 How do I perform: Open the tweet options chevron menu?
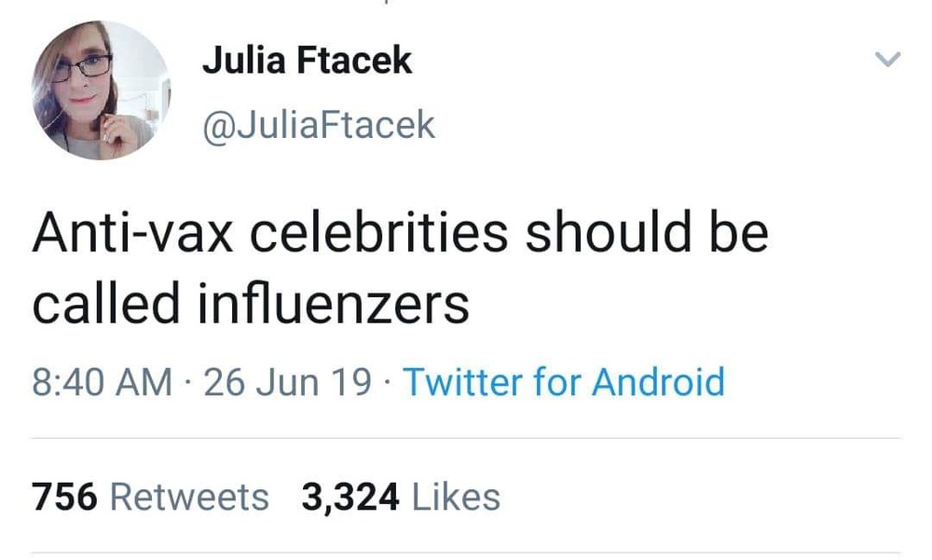pos(889,61)
